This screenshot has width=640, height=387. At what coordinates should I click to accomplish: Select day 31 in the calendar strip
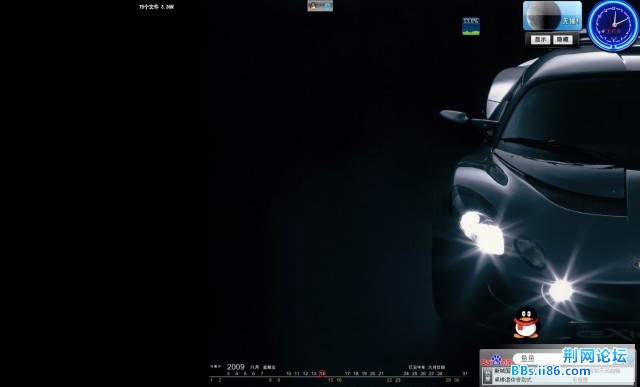(x=465, y=373)
